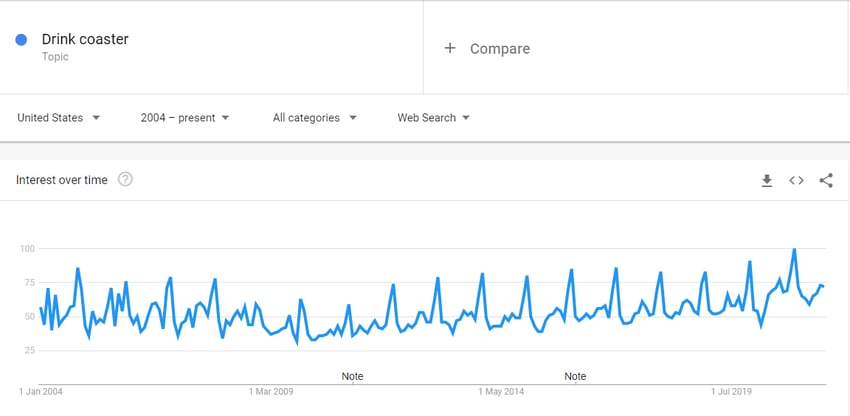Open the Web Search type dropdown
850x416 pixels.
click(x=433, y=118)
